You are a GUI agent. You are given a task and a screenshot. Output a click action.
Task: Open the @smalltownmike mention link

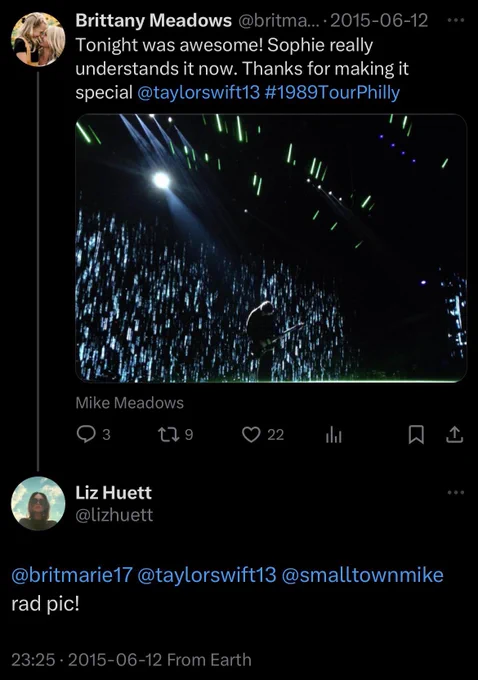click(x=362, y=575)
